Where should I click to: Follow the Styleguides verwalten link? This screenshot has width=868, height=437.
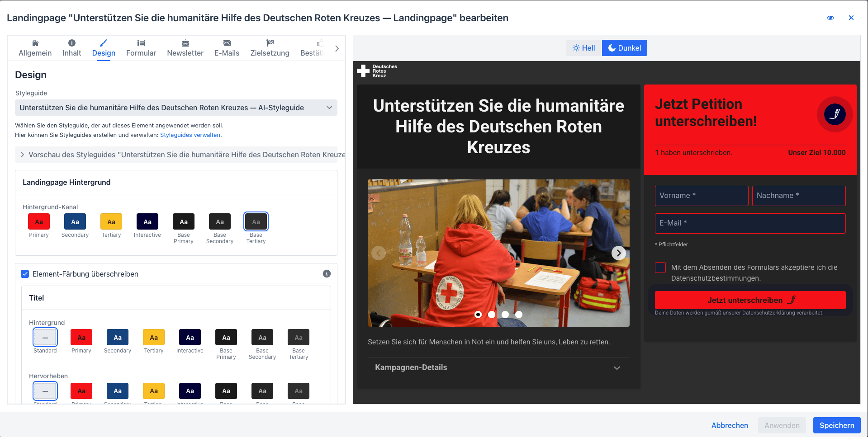[190, 135]
